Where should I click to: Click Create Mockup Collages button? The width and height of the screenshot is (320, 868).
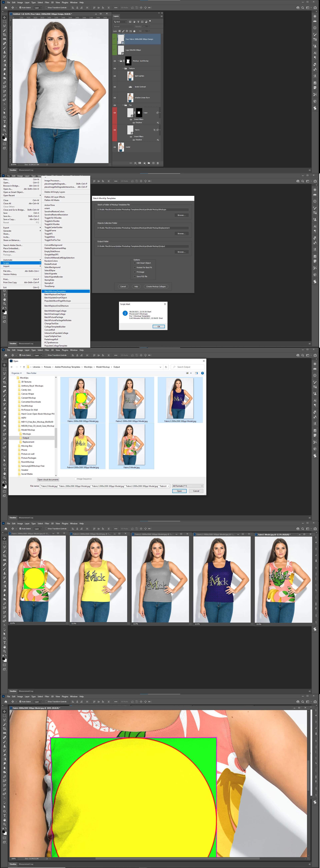[156, 286]
